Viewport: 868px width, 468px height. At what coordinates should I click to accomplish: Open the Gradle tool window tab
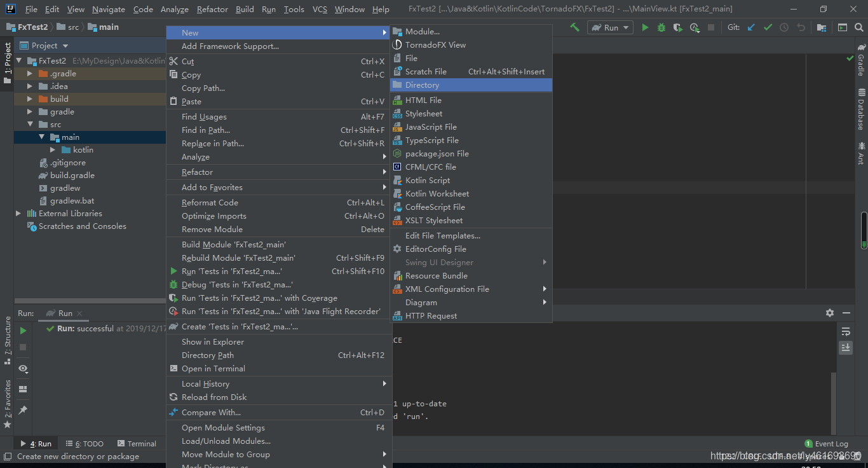click(861, 60)
